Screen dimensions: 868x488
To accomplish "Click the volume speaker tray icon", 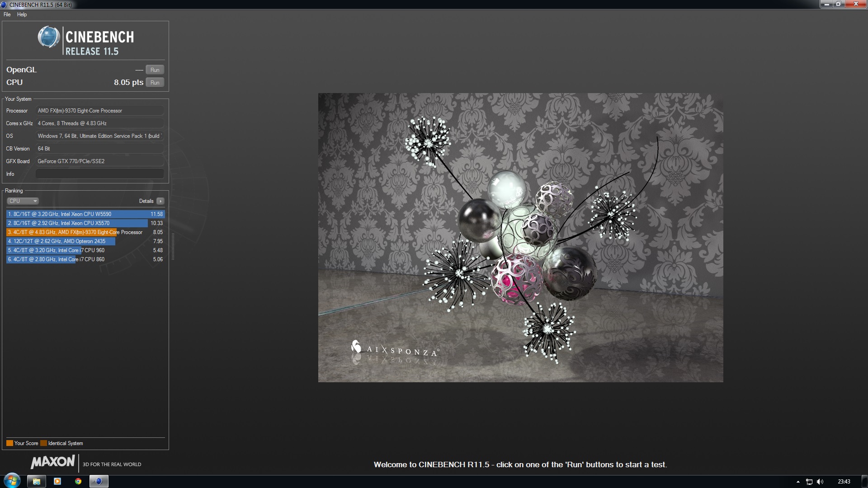I will (x=821, y=482).
